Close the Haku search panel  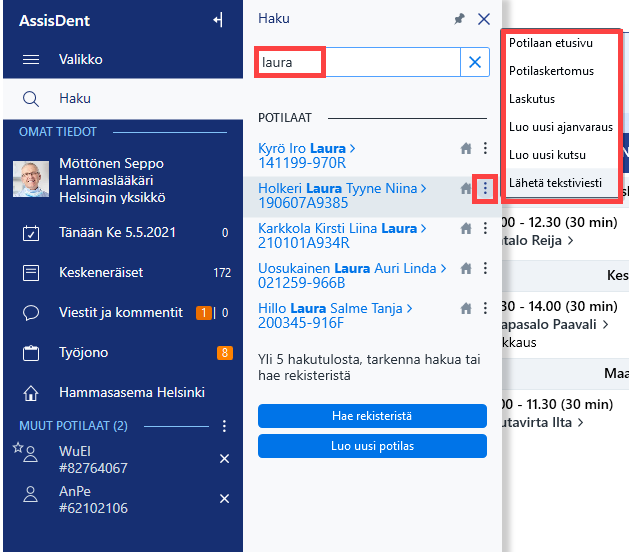tap(484, 18)
